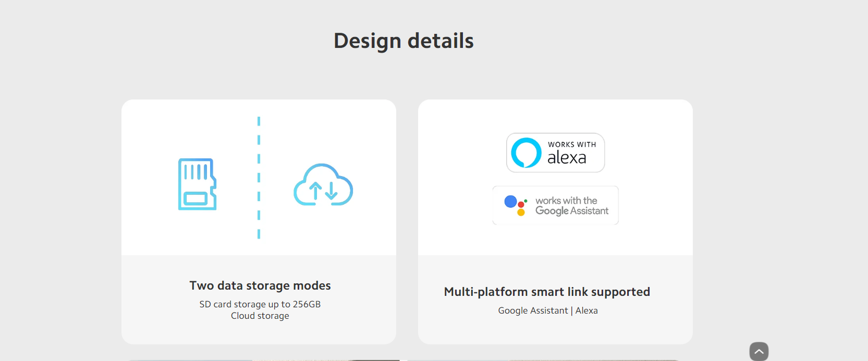Click the Works with Alexa badge
The height and width of the screenshot is (361, 868).
pos(556,153)
